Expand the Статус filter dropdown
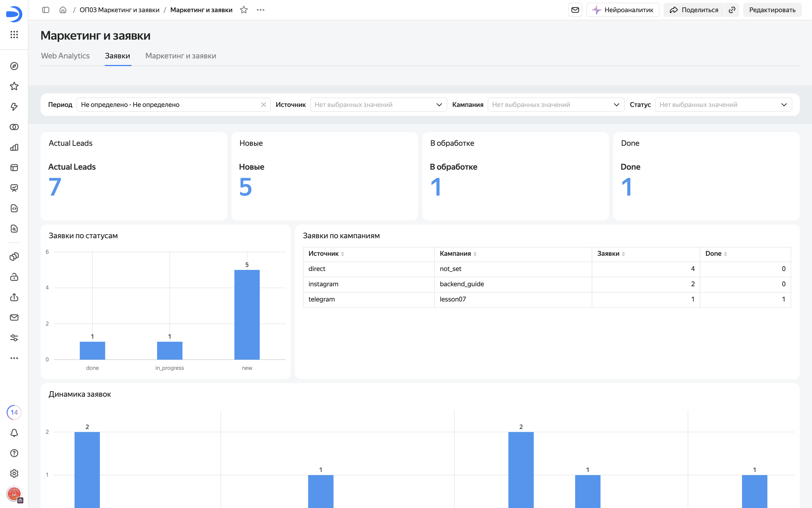This screenshot has height=508, width=812. tap(723, 105)
